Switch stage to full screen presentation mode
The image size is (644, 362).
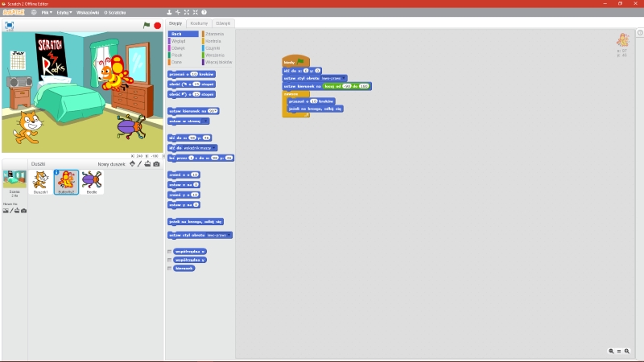pyautogui.click(x=9, y=26)
